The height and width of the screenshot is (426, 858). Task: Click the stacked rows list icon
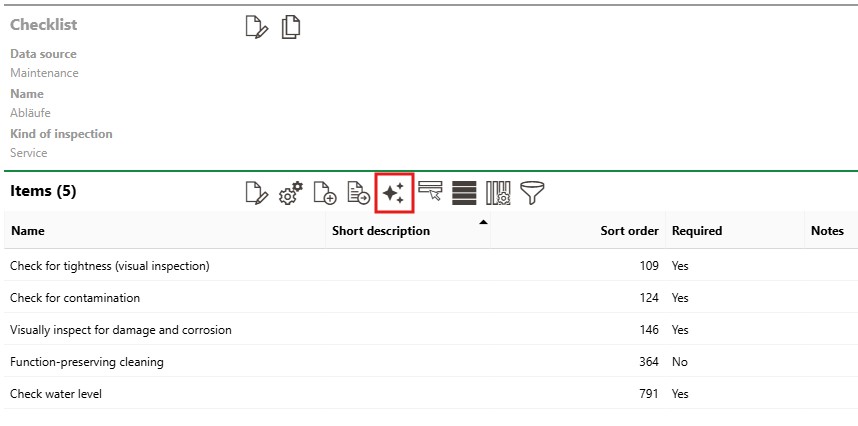(464, 193)
